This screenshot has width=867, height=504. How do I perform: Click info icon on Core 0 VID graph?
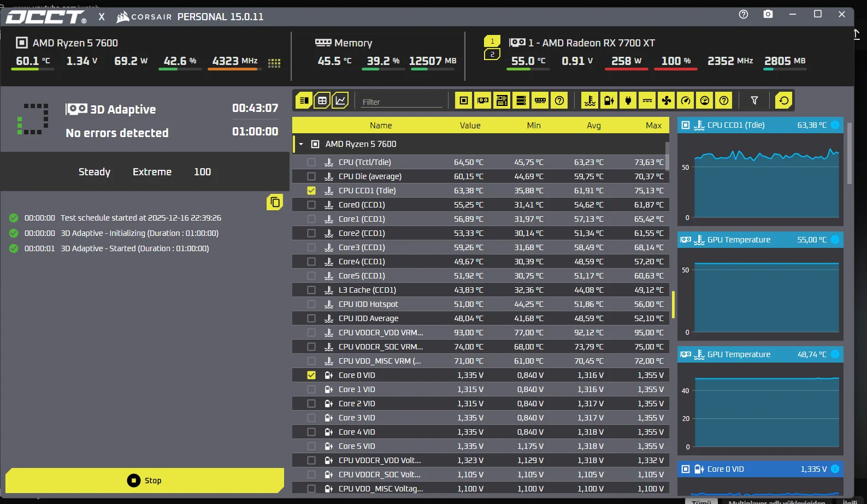[835, 469]
